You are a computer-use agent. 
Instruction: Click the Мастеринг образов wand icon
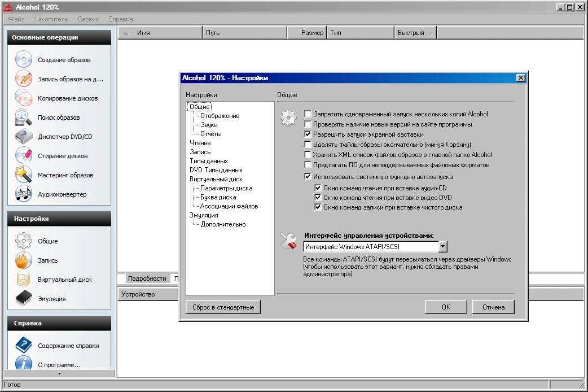click(24, 175)
